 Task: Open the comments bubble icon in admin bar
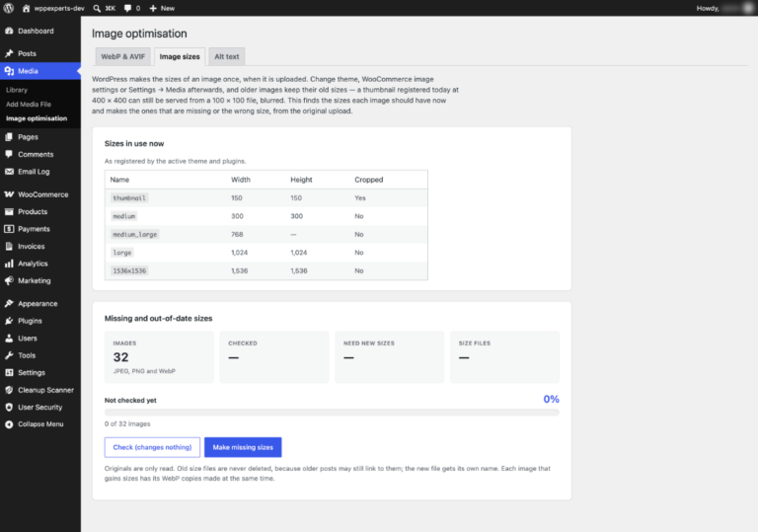[127, 8]
